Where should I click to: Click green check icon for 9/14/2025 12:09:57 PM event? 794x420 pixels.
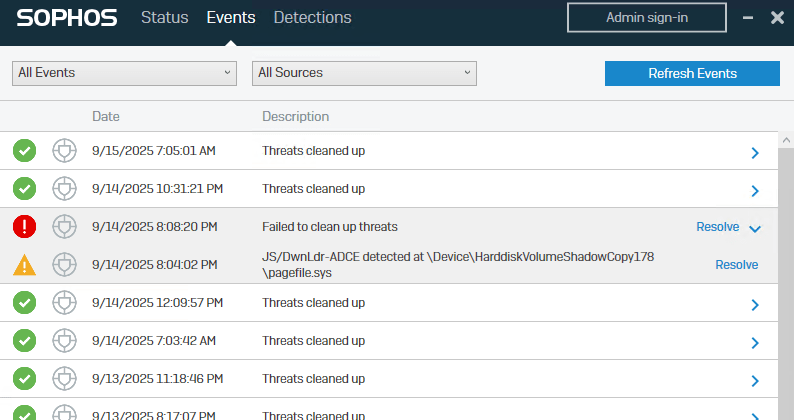pyautogui.click(x=24, y=303)
